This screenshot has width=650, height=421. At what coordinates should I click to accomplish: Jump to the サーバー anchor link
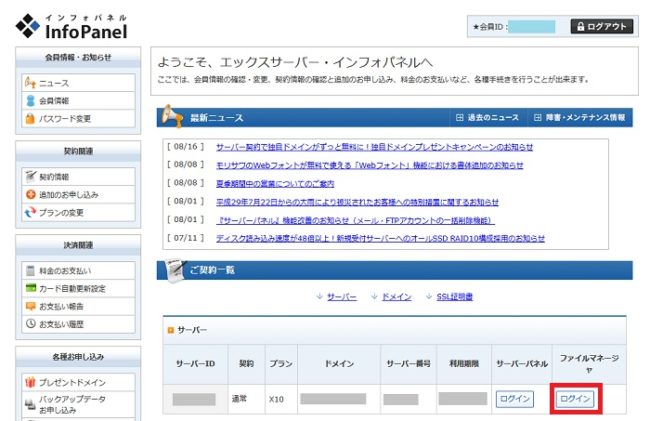pos(342,297)
